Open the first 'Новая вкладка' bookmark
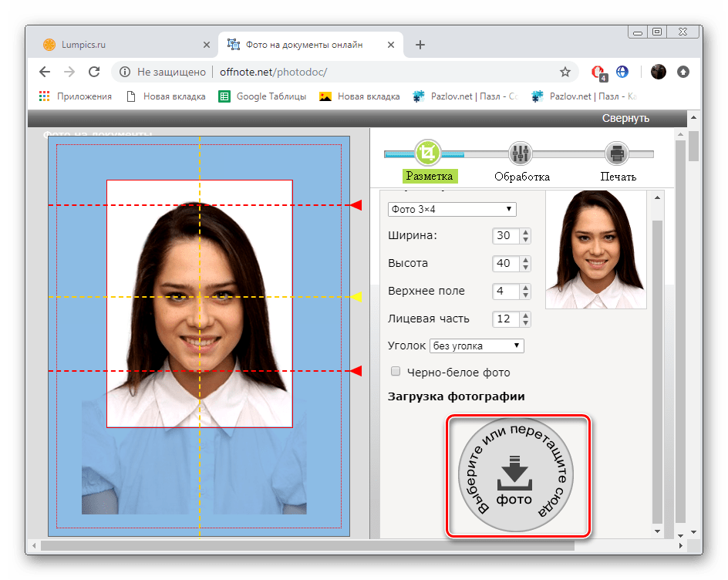728x580 pixels. point(167,96)
